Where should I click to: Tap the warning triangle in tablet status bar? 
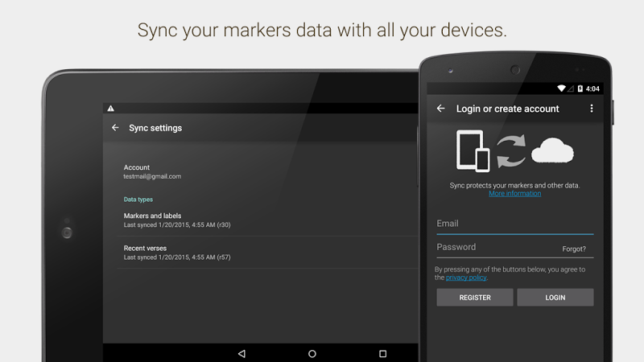click(110, 109)
